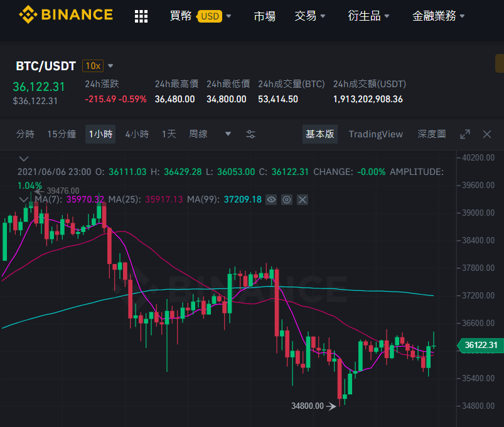
Task: Click the MA(25) value 35917.13
Action: point(164,199)
